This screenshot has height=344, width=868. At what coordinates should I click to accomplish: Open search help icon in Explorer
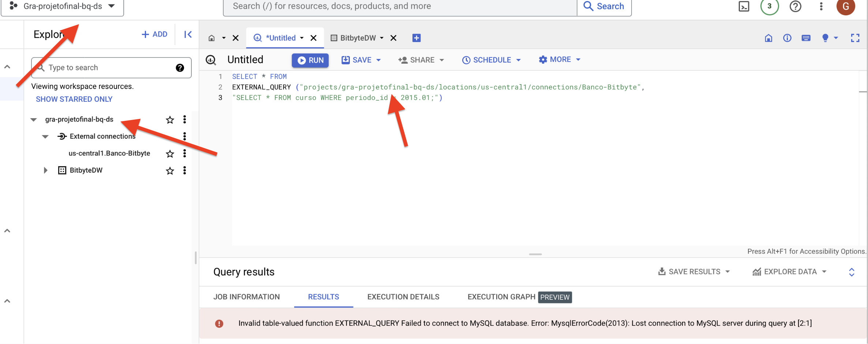click(x=180, y=68)
